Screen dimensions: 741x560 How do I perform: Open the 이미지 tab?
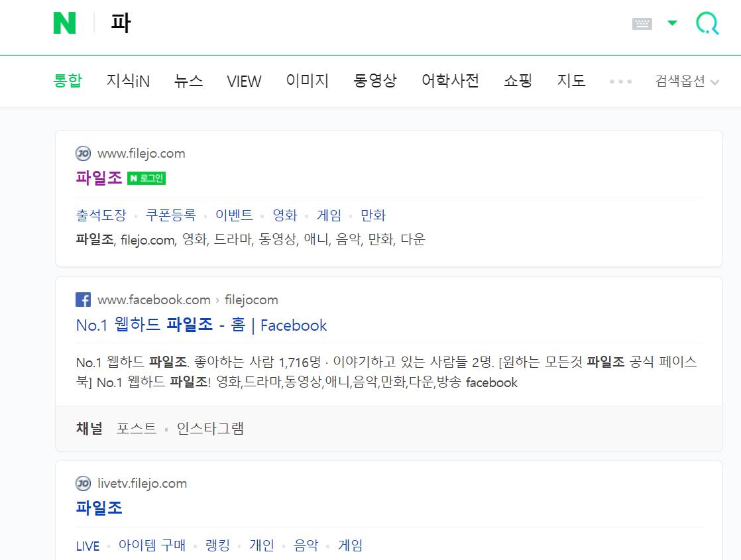tap(307, 81)
